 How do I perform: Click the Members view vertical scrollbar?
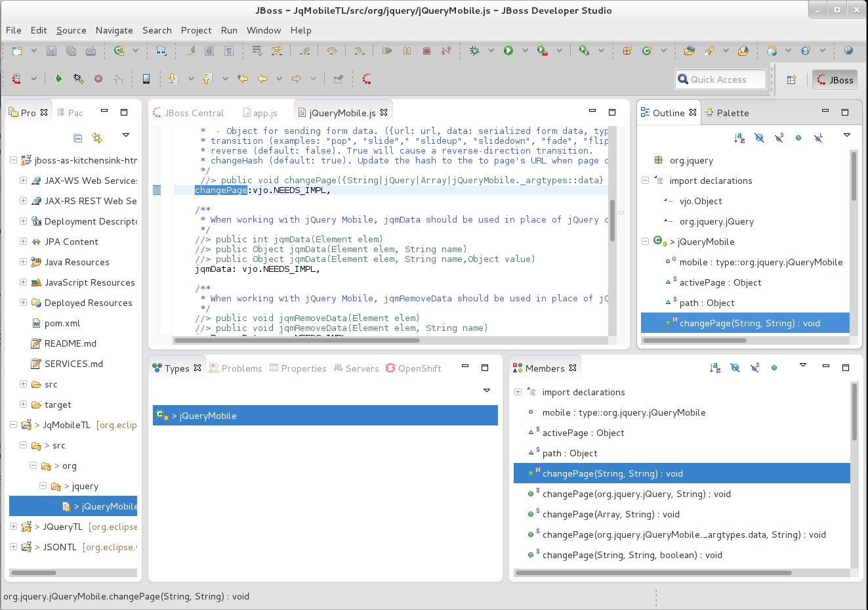854,412
